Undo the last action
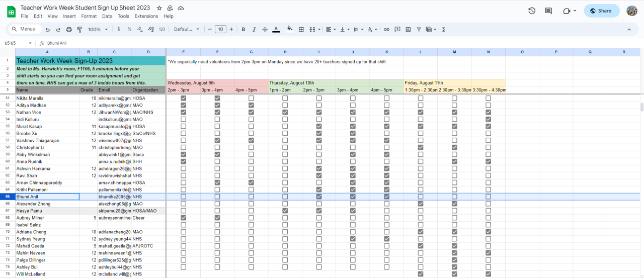This screenshot has width=644, height=278. click(x=48, y=30)
